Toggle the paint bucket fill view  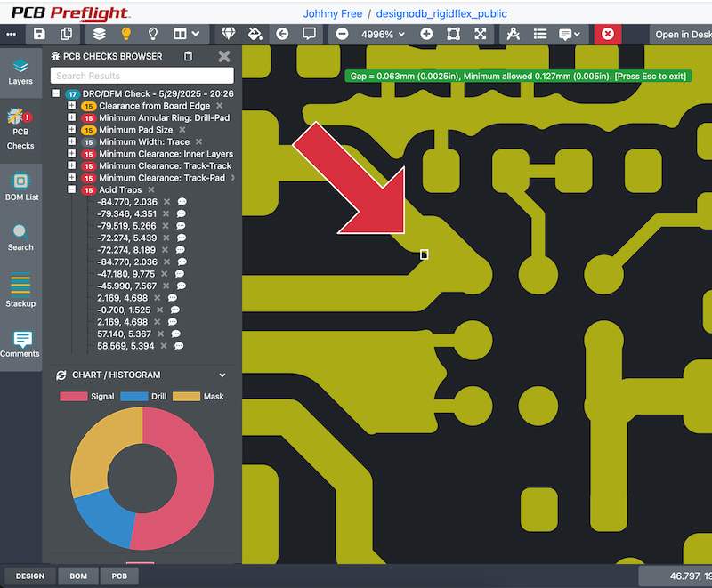(x=254, y=34)
